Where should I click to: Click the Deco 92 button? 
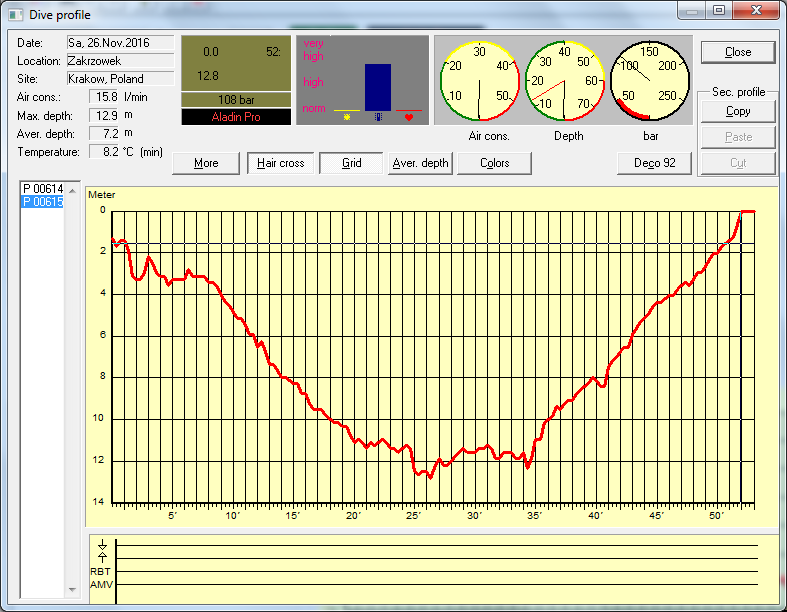[654, 163]
